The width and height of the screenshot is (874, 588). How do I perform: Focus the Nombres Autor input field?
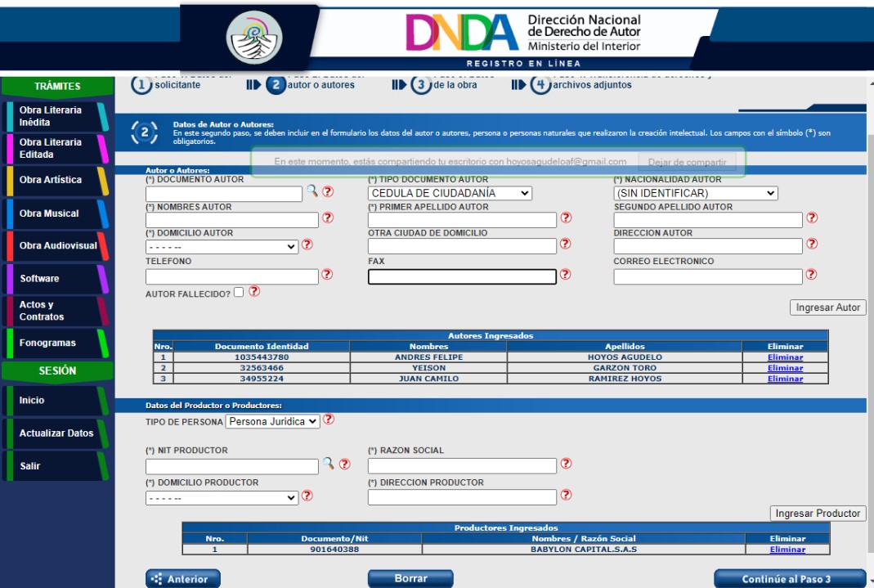tap(232, 220)
